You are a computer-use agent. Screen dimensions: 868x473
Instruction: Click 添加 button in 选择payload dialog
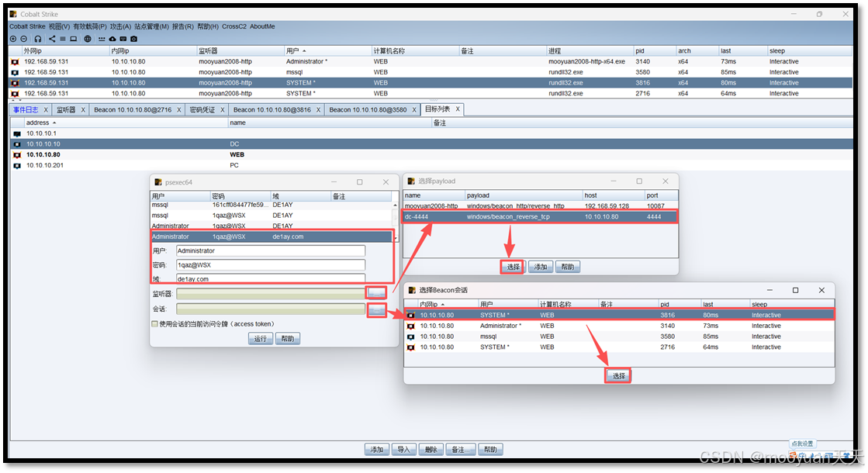tap(541, 268)
